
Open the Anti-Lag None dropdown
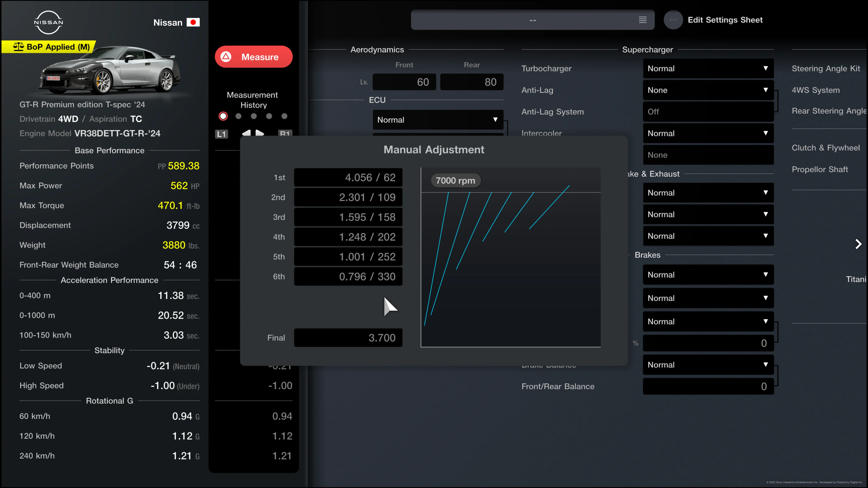708,90
